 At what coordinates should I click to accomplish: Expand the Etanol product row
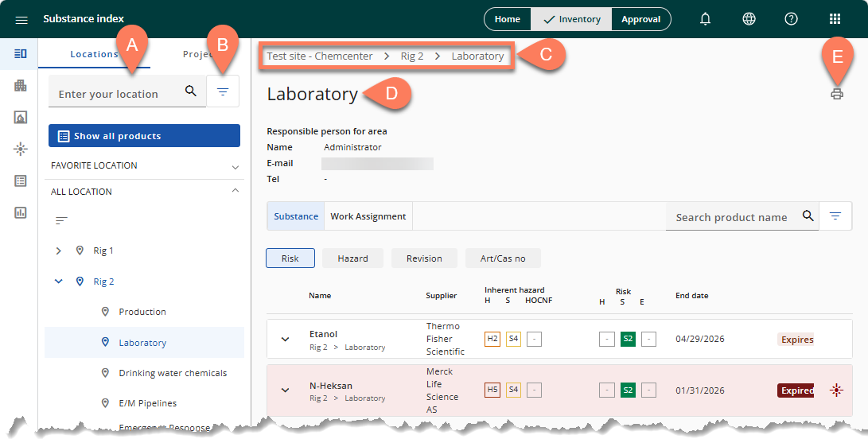(285, 340)
